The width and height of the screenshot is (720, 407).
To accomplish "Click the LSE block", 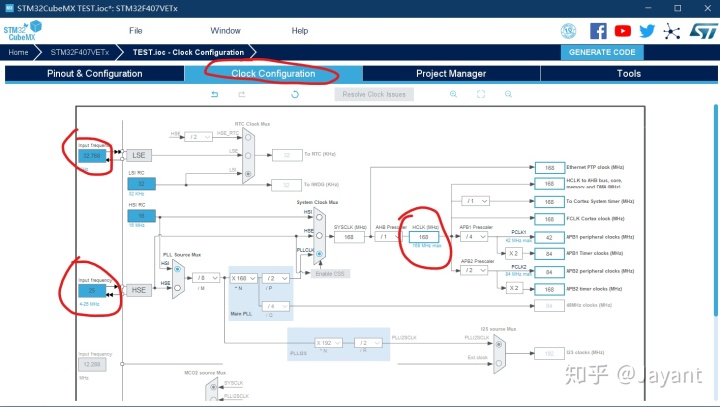I will 139,155.
